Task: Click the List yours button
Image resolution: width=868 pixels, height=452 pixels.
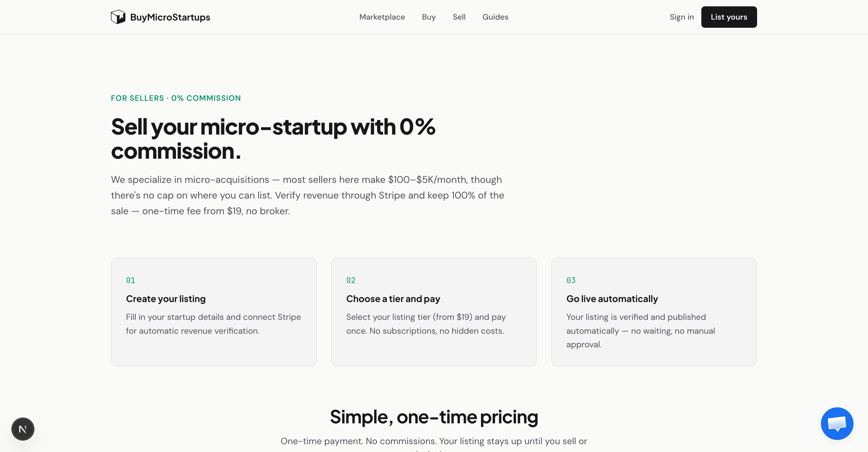Action: click(x=729, y=17)
